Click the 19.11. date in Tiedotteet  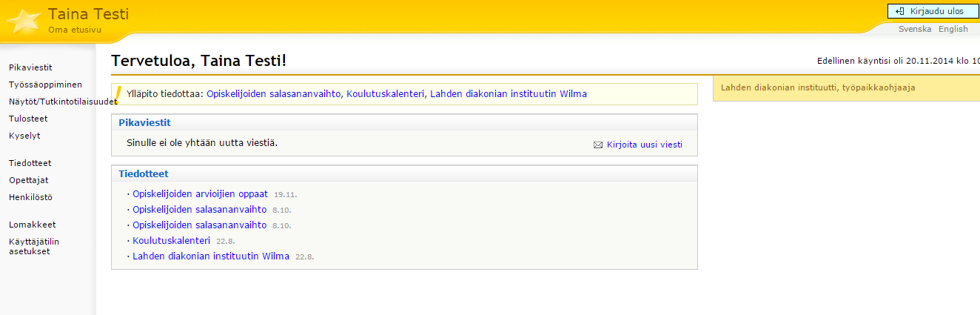pos(286,194)
